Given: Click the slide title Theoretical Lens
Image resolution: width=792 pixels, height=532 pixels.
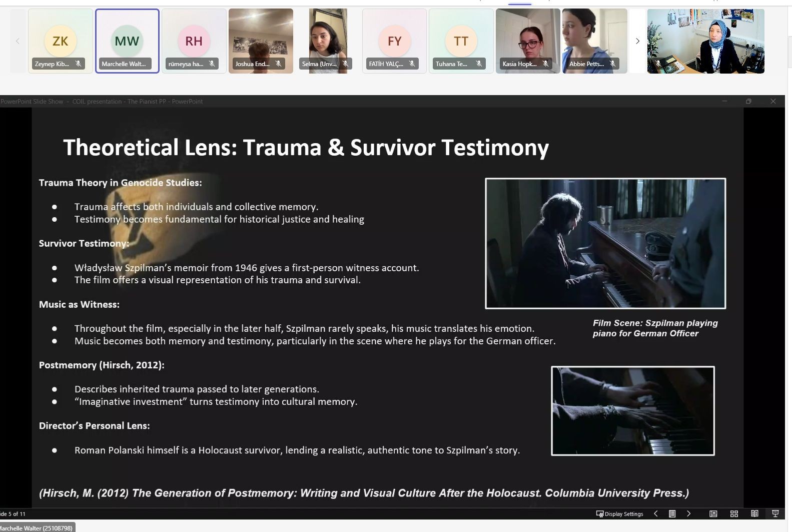Looking at the screenshot, I should coord(306,147).
